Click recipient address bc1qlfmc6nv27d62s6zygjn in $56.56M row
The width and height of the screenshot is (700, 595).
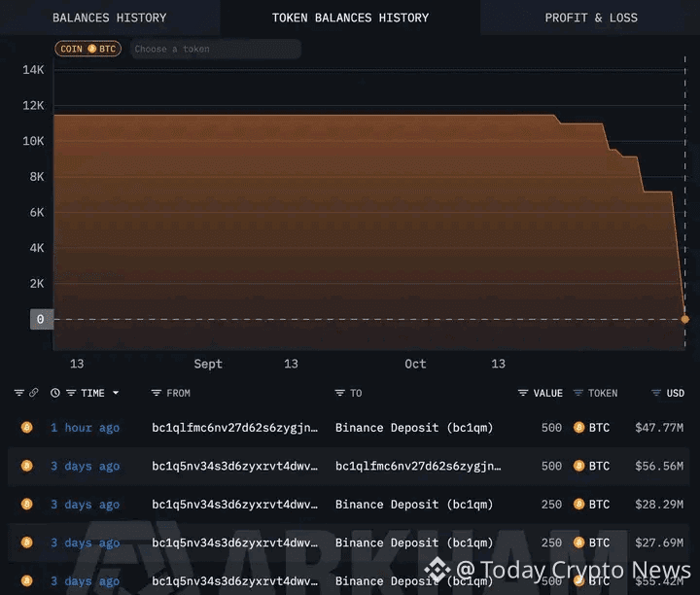(x=418, y=466)
